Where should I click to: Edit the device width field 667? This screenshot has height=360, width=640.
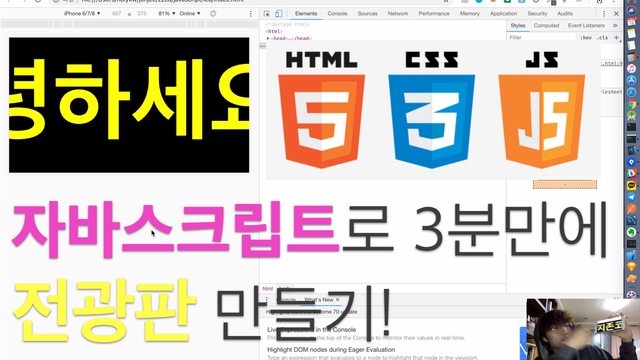pos(117,13)
